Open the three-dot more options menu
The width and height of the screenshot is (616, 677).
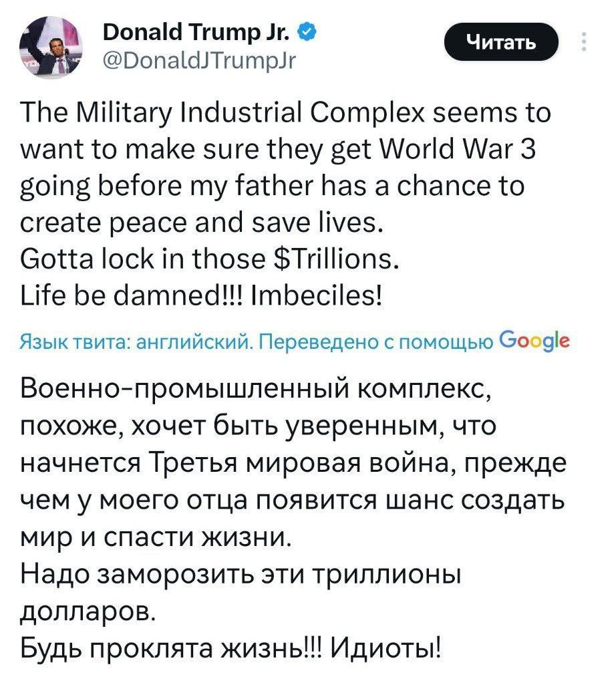pyautogui.click(x=585, y=43)
